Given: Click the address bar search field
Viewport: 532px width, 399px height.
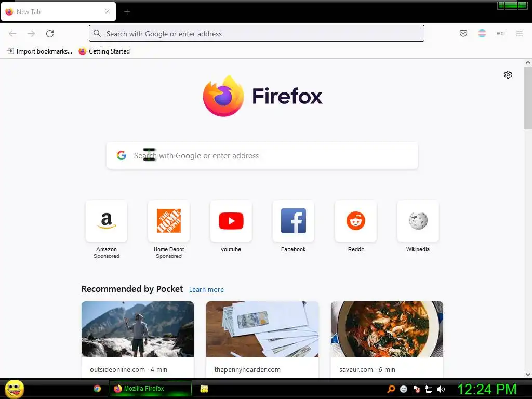Looking at the screenshot, I should coord(257,34).
